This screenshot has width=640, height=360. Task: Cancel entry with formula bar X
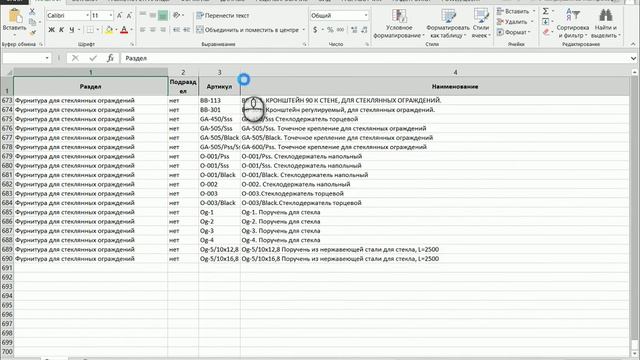point(75,58)
